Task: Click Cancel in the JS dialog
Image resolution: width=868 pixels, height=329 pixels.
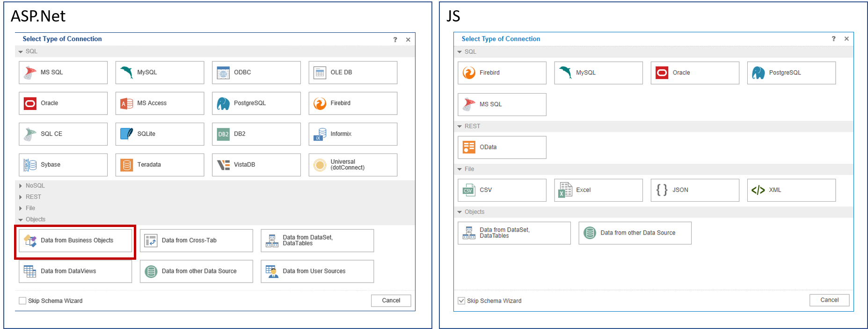Action: (x=829, y=300)
